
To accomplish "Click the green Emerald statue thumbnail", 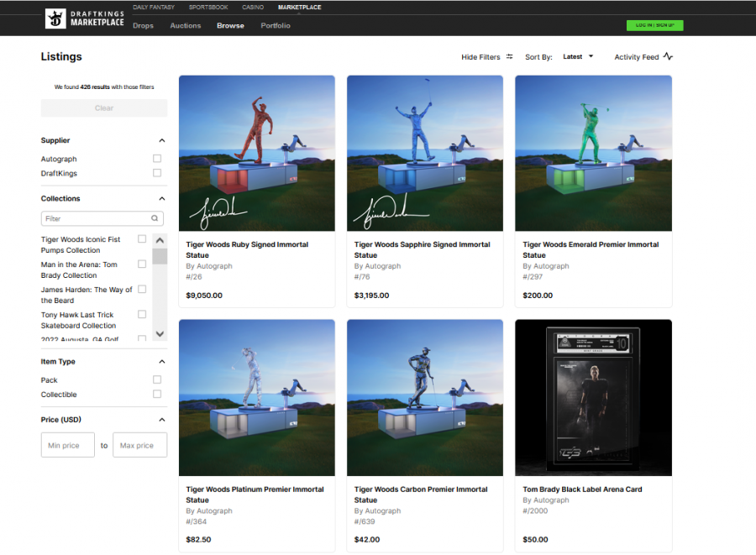I will [594, 153].
